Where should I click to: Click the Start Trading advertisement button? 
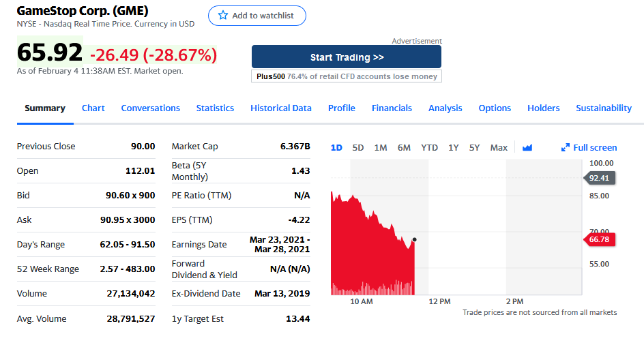(347, 57)
